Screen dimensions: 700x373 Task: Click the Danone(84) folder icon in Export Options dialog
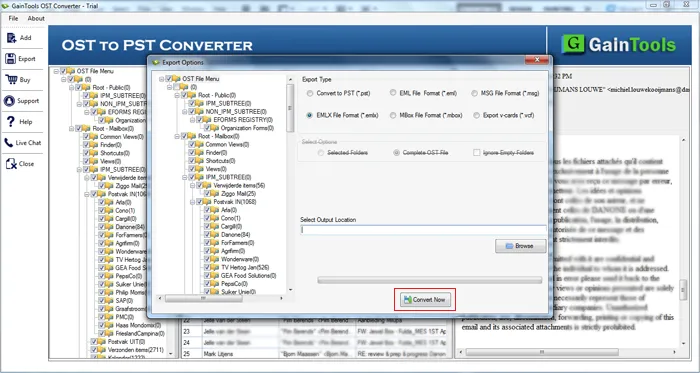[x=216, y=235]
